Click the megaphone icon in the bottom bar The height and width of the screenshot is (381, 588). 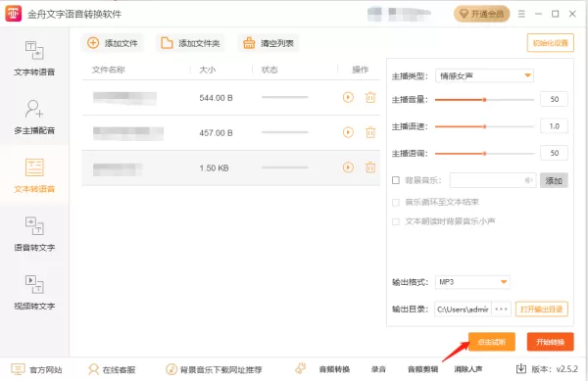point(301,368)
